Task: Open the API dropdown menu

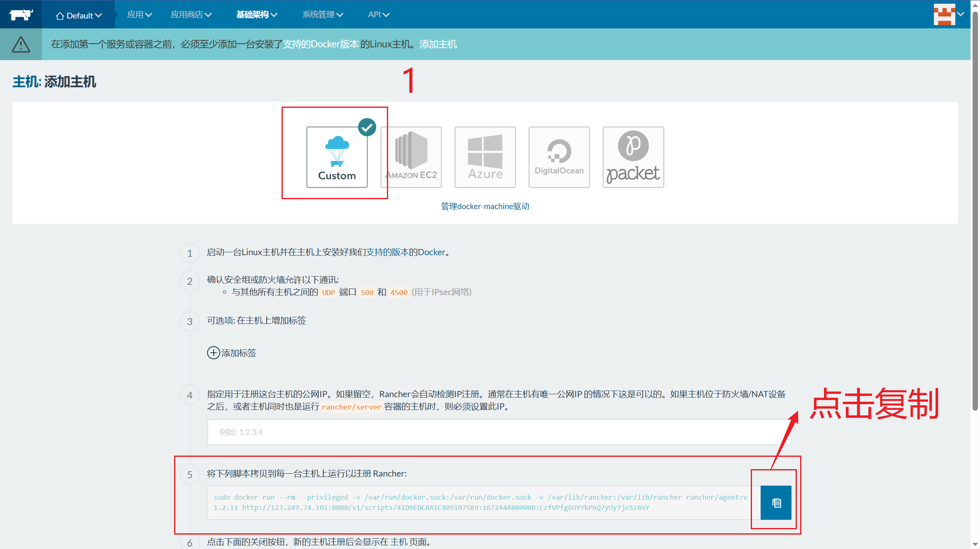Action: [378, 15]
